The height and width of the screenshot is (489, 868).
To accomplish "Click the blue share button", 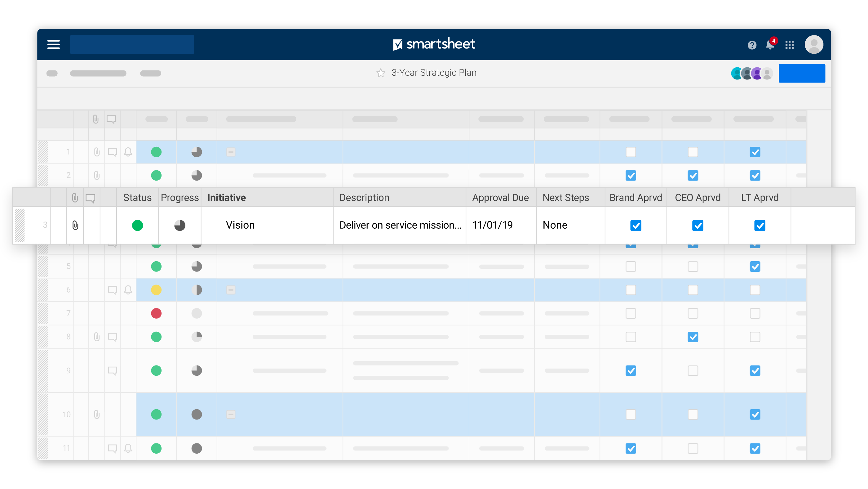I will click(802, 73).
